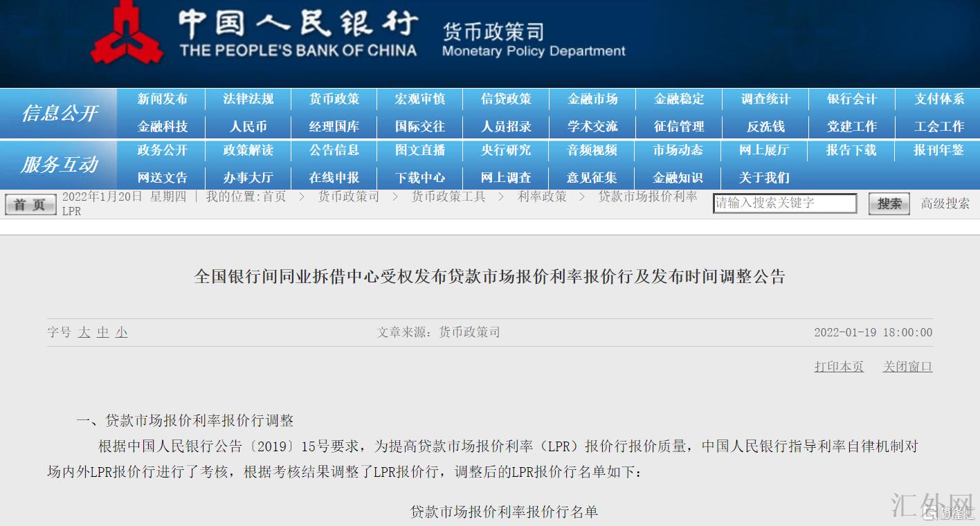The image size is (980, 526).
Task: Select the 金融市场 navigation item
Action: [x=592, y=99]
